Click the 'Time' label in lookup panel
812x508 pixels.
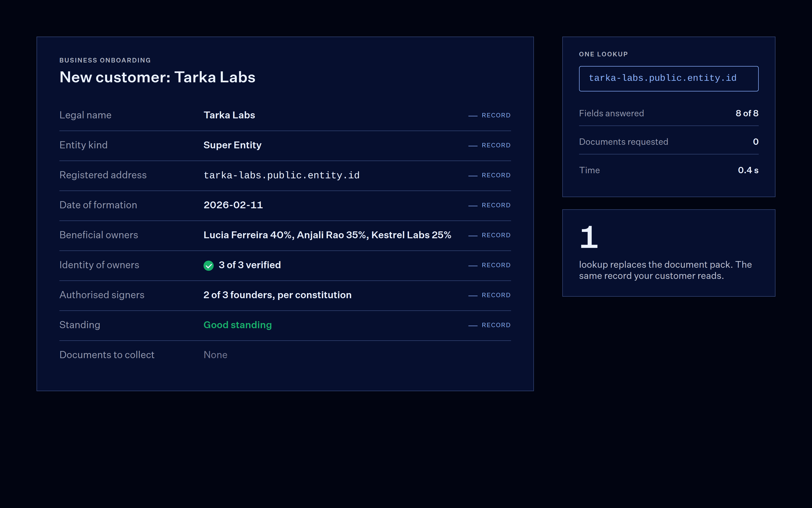[589, 170]
